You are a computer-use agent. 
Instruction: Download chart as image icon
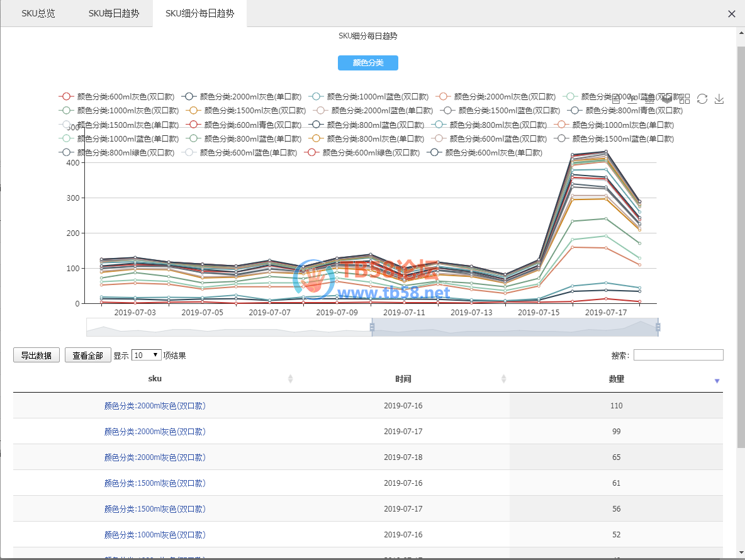tap(719, 99)
